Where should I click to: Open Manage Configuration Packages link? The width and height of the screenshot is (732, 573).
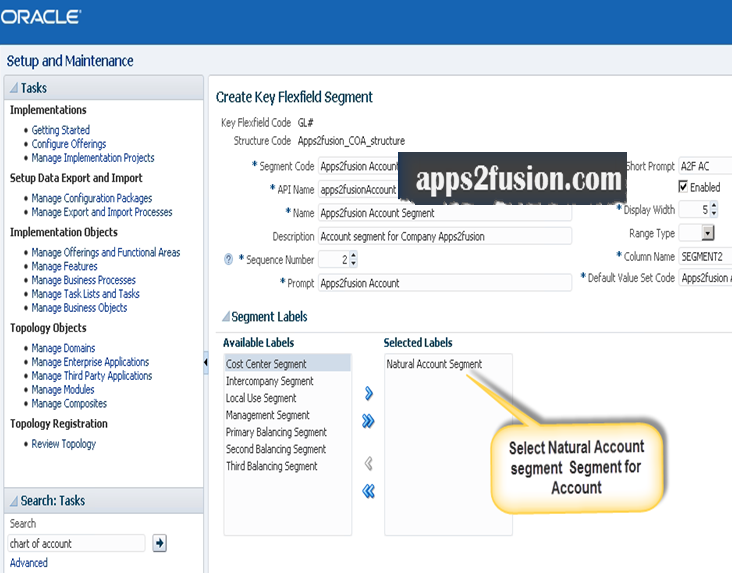coord(92,198)
